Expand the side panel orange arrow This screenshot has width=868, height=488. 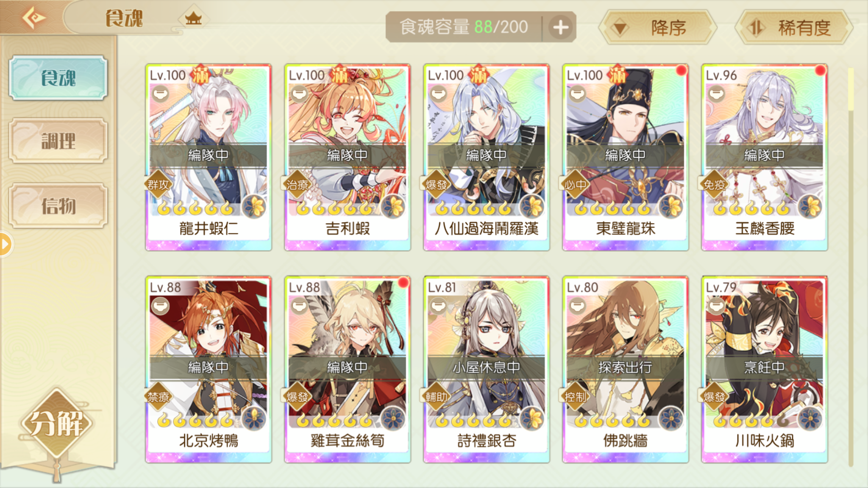click(x=5, y=244)
